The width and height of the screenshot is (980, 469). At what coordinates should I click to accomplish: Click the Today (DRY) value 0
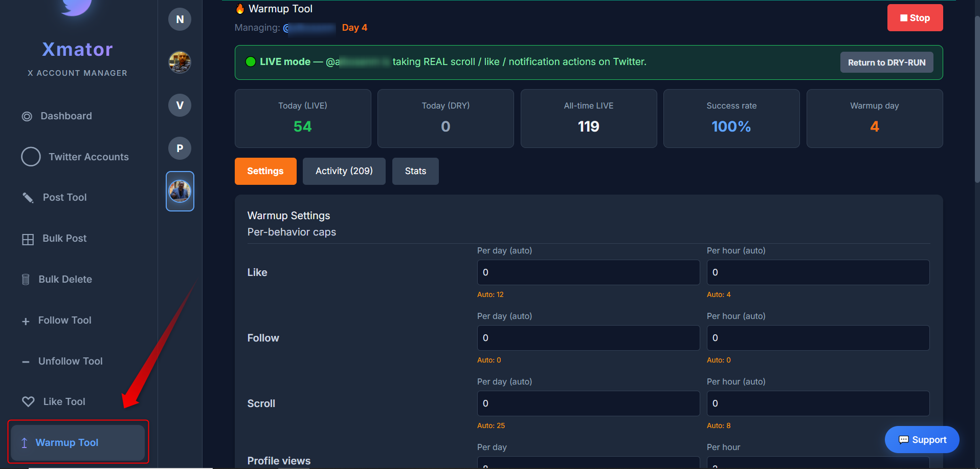click(x=446, y=126)
